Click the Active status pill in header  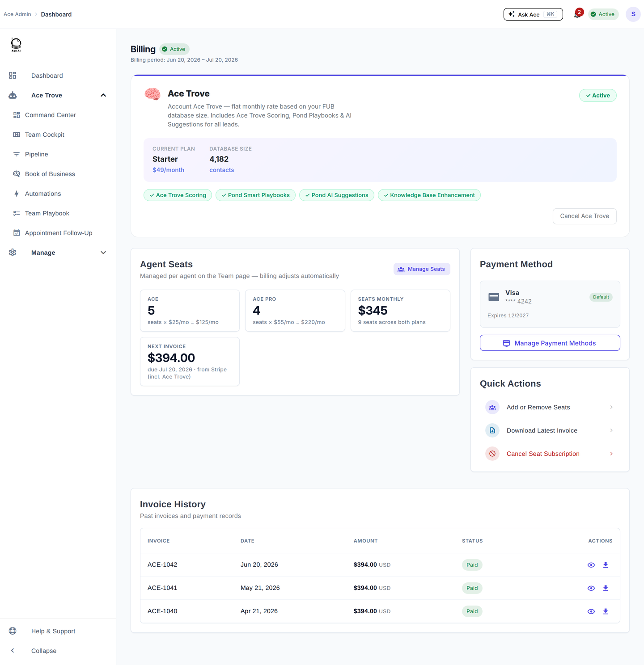[603, 14]
